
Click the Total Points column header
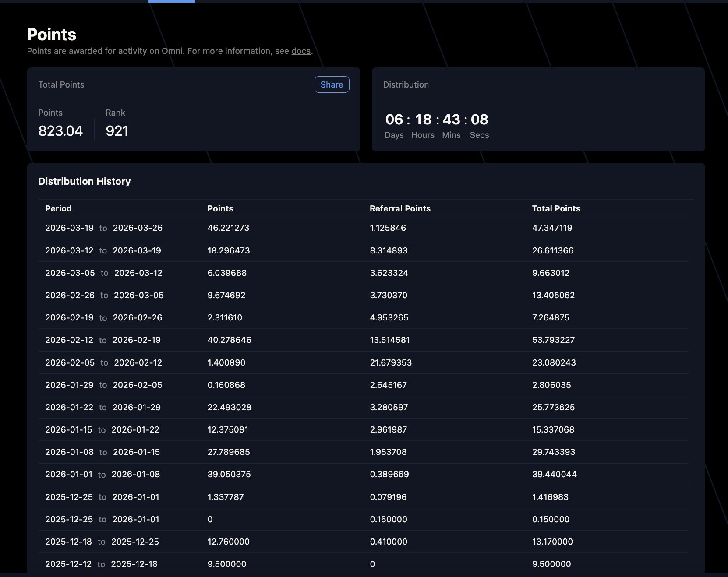tap(556, 208)
